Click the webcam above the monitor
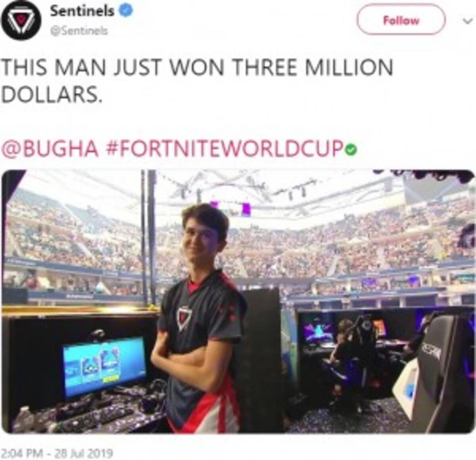The width and height of the screenshot is (476, 460). pos(97,335)
